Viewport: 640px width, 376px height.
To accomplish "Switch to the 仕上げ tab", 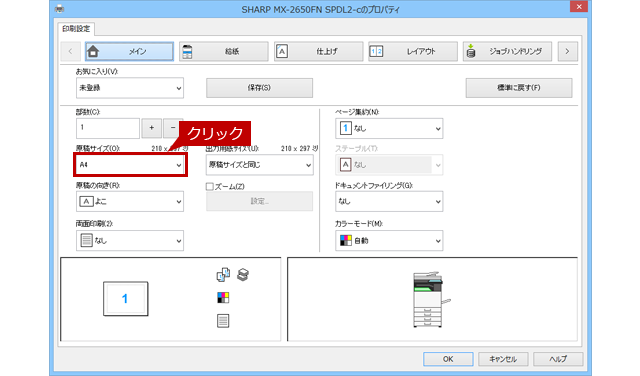I will click(318, 51).
